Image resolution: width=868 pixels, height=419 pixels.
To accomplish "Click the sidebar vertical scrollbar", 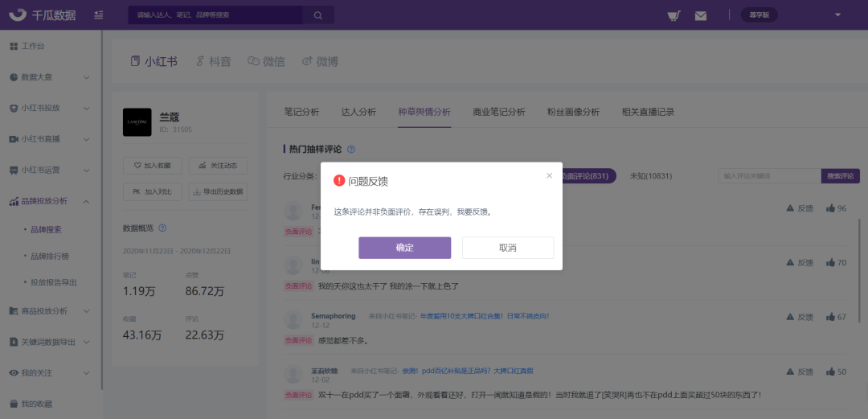I will (102, 209).
